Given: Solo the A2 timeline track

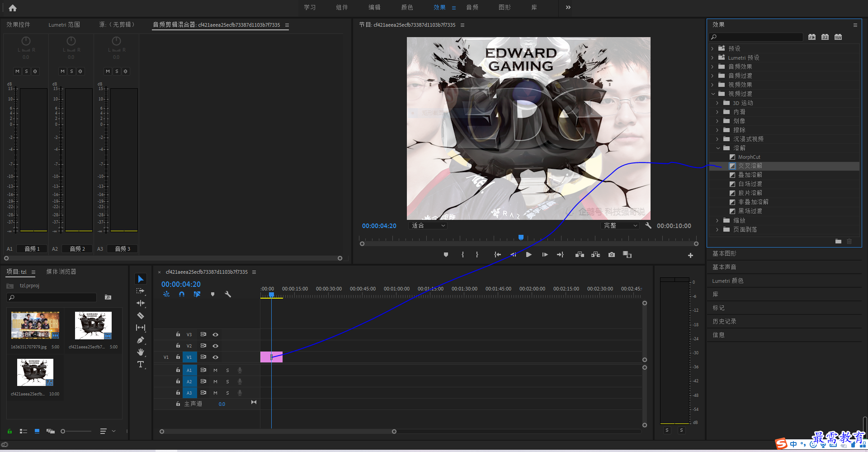Looking at the screenshot, I should click(x=227, y=381).
